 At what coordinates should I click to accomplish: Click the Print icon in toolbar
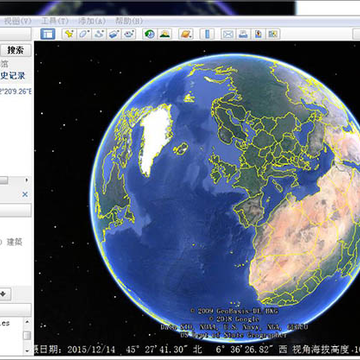(243, 34)
